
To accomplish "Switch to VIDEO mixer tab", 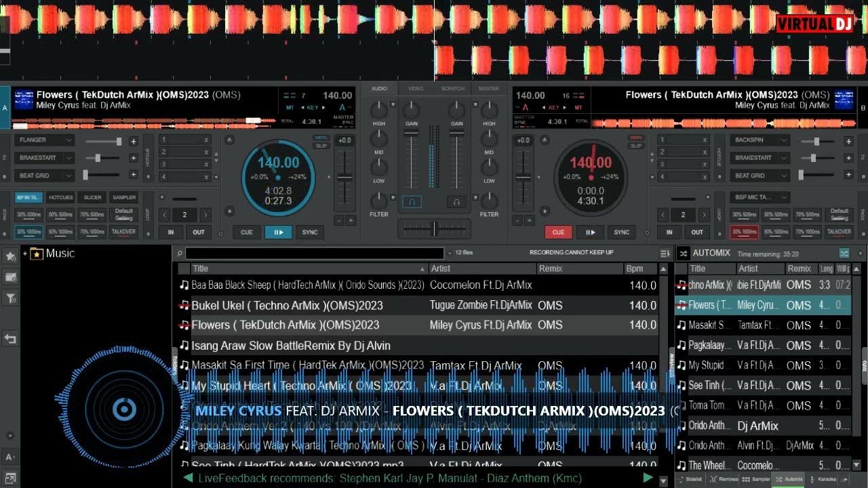I will [x=416, y=89].
